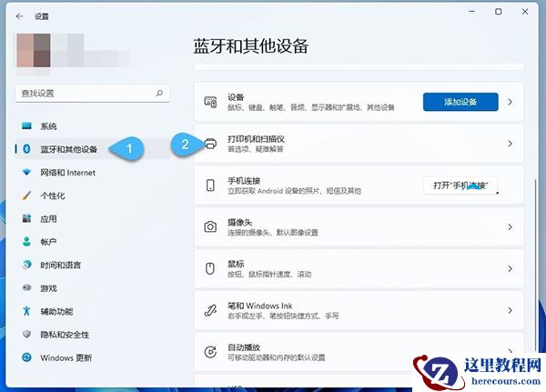Click the Bluetooth icon in sidebar
Image resolution: width=546 pixels, height=392 pixels.
[26, 149]
